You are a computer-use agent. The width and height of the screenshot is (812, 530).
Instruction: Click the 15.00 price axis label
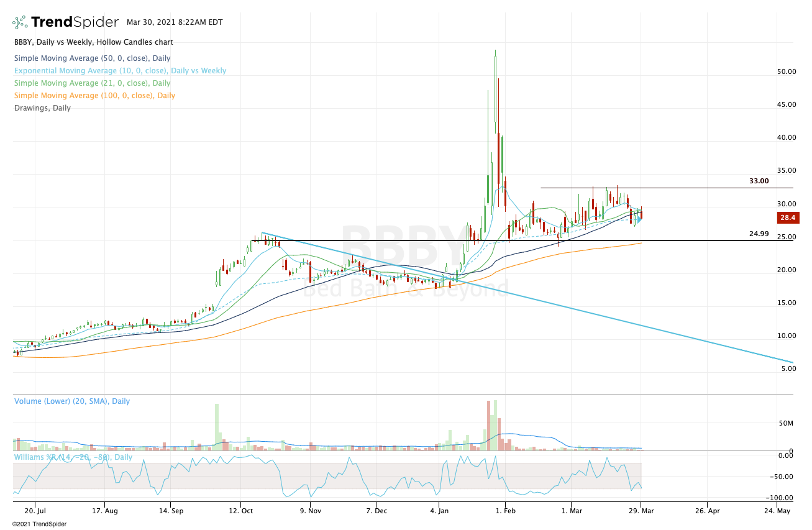787,303
